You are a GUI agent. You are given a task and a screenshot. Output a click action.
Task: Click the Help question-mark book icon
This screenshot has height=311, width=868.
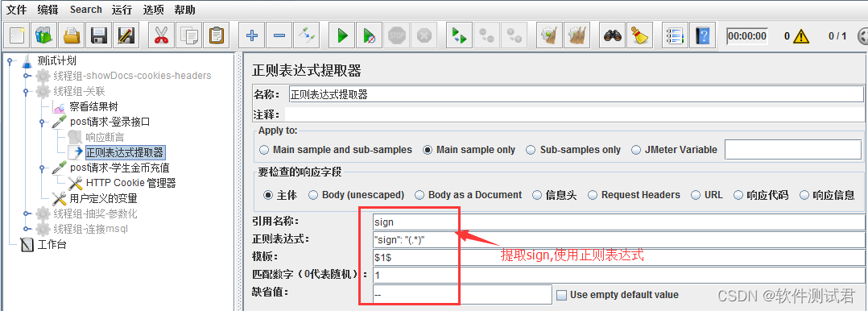click(x=703, y=36)
